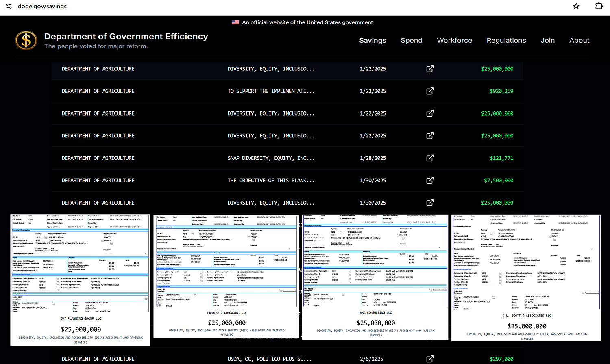Open the Spend page in navigation
Viewport: 610px width, 364px height.
412,41
